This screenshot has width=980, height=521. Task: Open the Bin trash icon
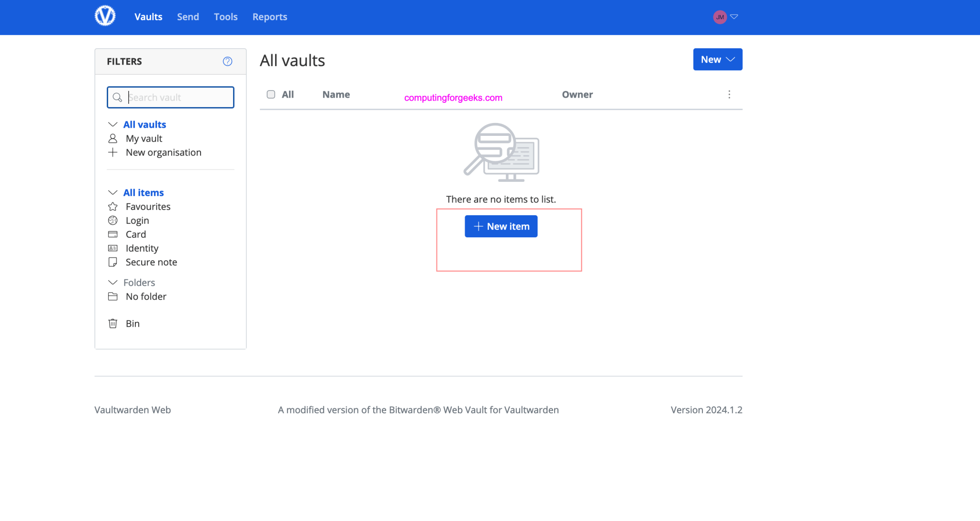tap(113, 323)
